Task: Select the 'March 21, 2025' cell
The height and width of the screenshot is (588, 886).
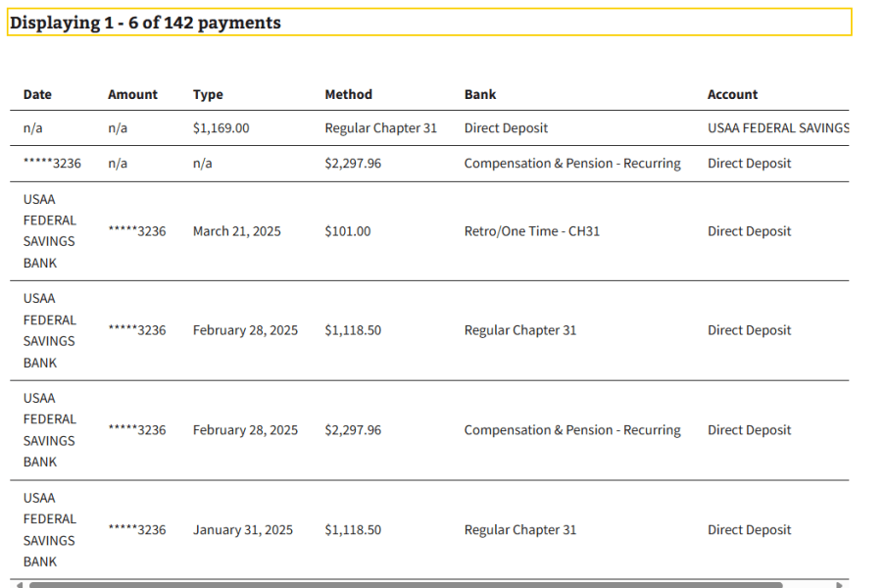Action: 237,231
